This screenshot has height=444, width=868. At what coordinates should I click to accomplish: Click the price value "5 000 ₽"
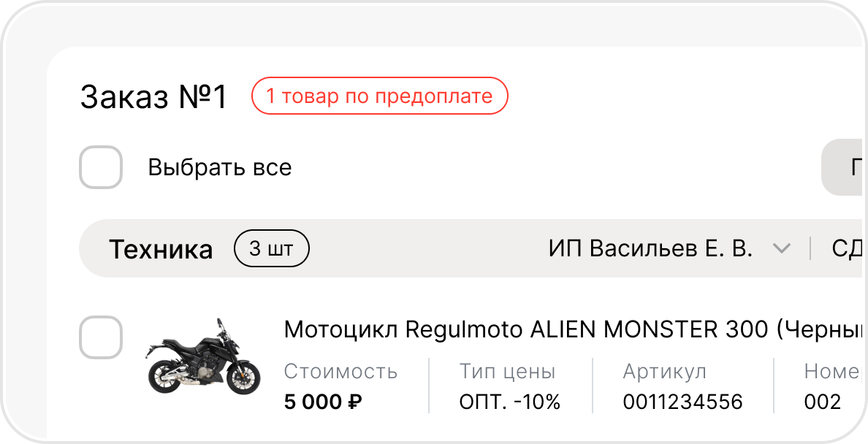pos(324,401)
